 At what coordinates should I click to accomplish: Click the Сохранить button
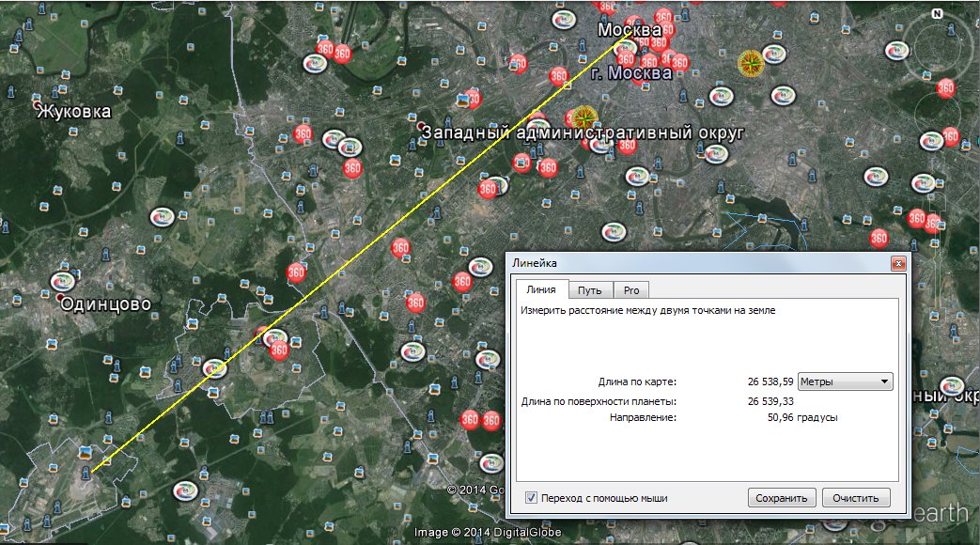coord(781,498)
